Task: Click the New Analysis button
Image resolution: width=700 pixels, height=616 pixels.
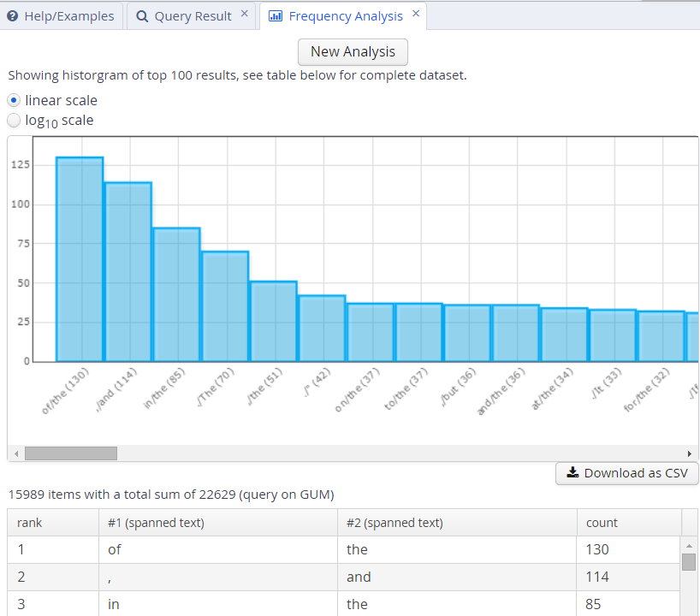Action: tap(353, 51)
